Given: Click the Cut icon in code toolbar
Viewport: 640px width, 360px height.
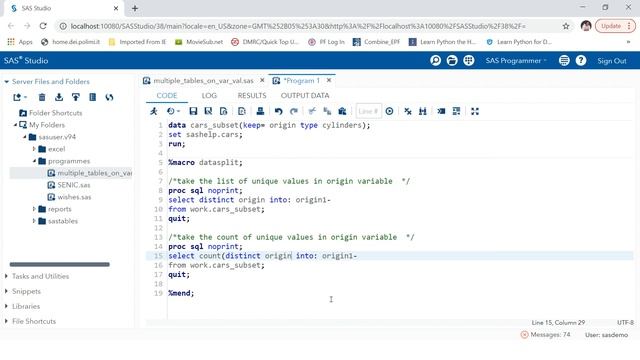Looking at the screenshot, I should tap(312, 111).
